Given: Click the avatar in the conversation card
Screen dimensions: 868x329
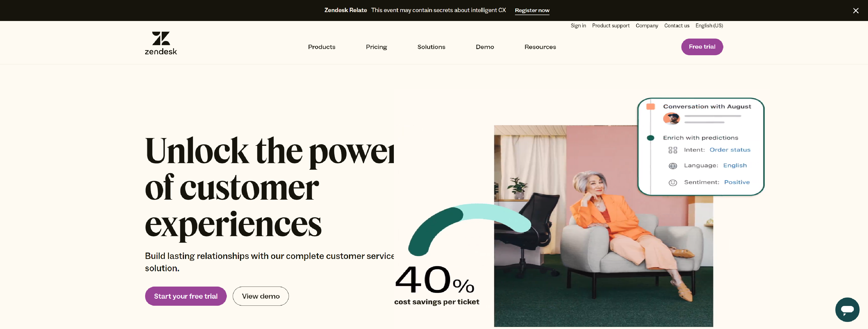Looking at the screenshot, I should pyautogui.click(x=671, y=118).
